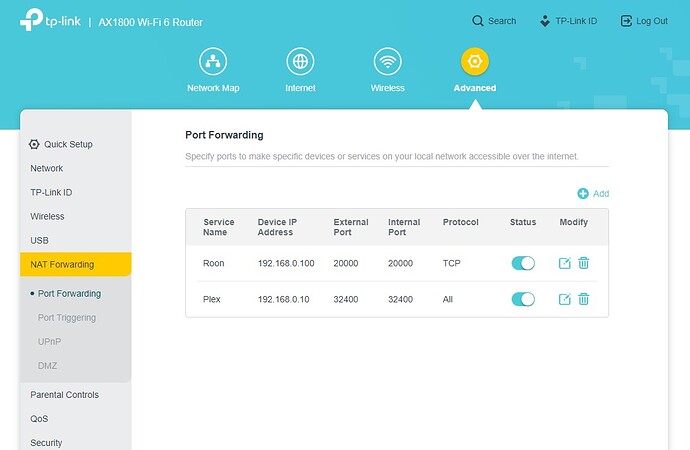
Task: Collapse NAT Forwarding sidebar section
Action: 76,264
